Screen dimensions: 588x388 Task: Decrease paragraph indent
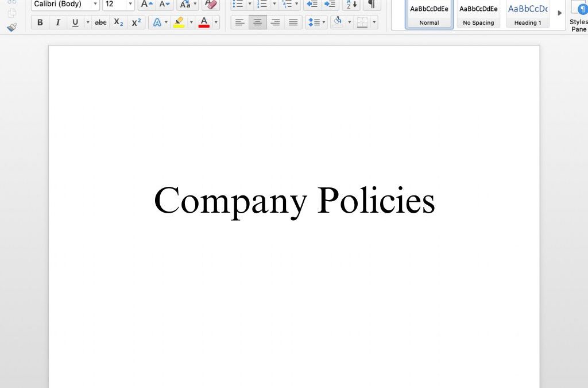pyautogui.click(x=312, y=4)
